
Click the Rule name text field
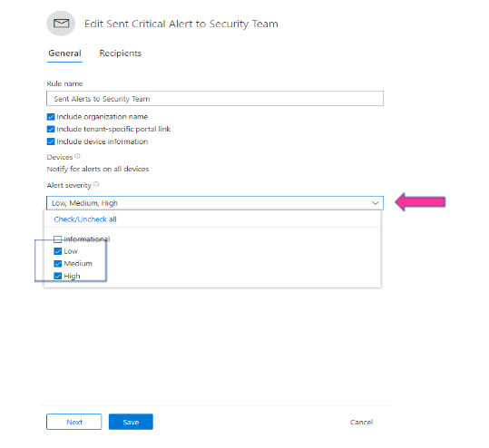click(x=215, y=99)
